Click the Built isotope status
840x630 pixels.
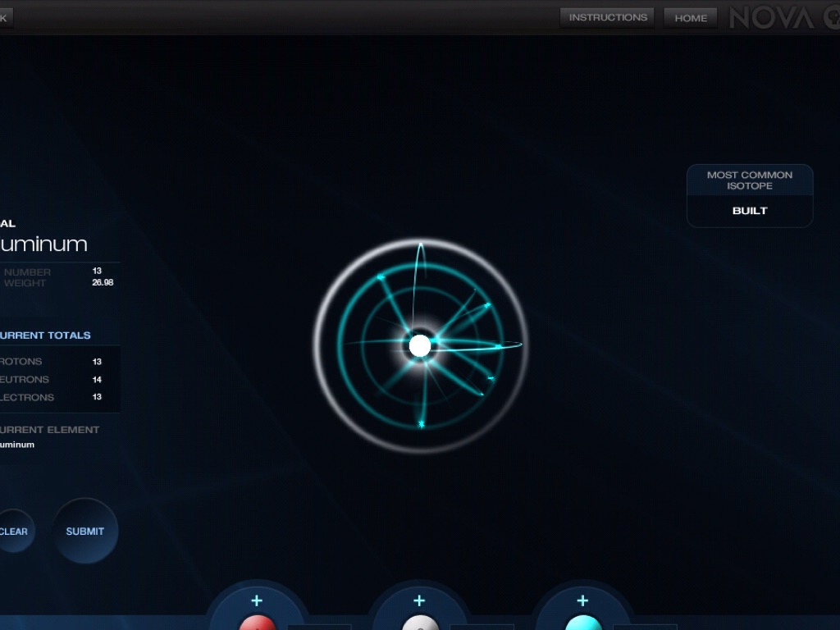[750, 211]
